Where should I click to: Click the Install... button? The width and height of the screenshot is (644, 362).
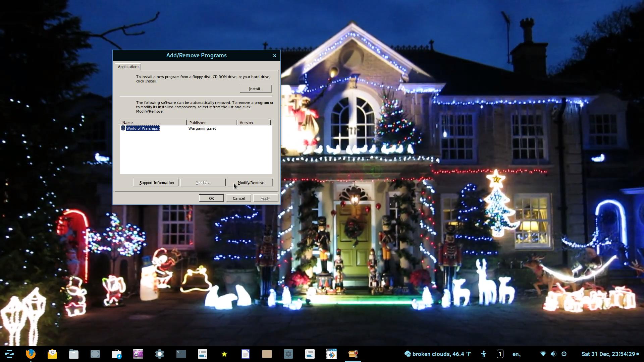[256, 89]
